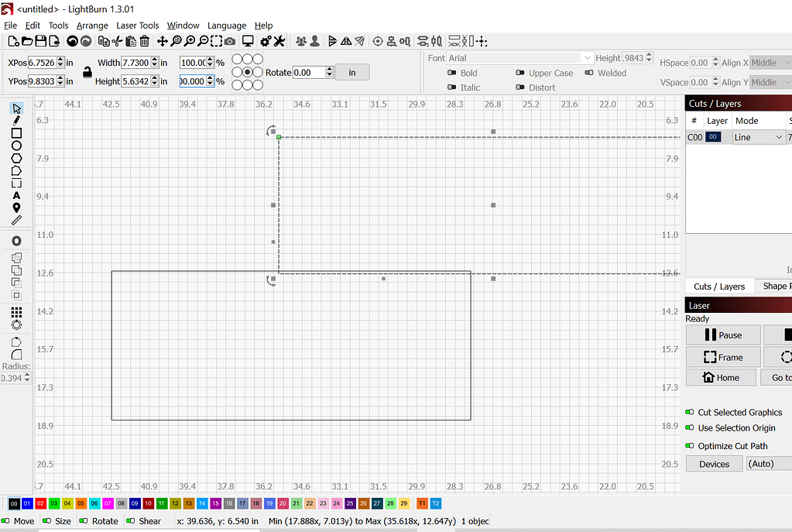This screenshot has width=792, height=532.
Task: Select the Draw Lines pencil tool
Action: point(15,120)
